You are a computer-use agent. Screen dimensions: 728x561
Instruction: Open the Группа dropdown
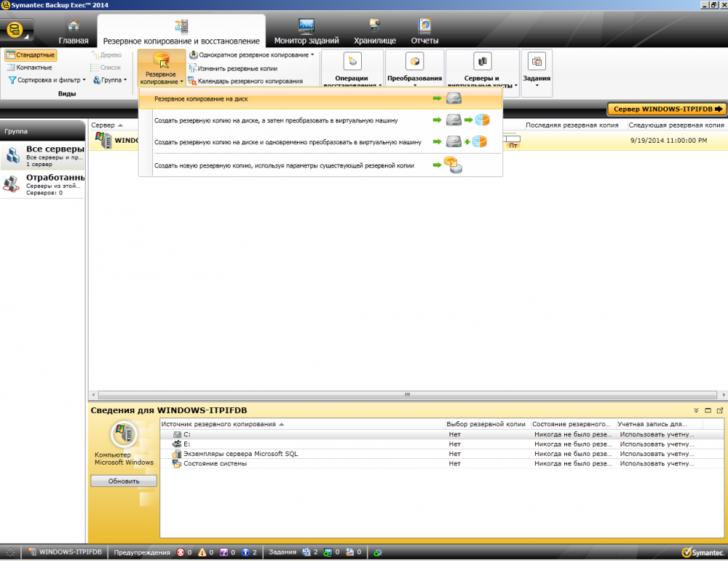(x=110, y=80)
